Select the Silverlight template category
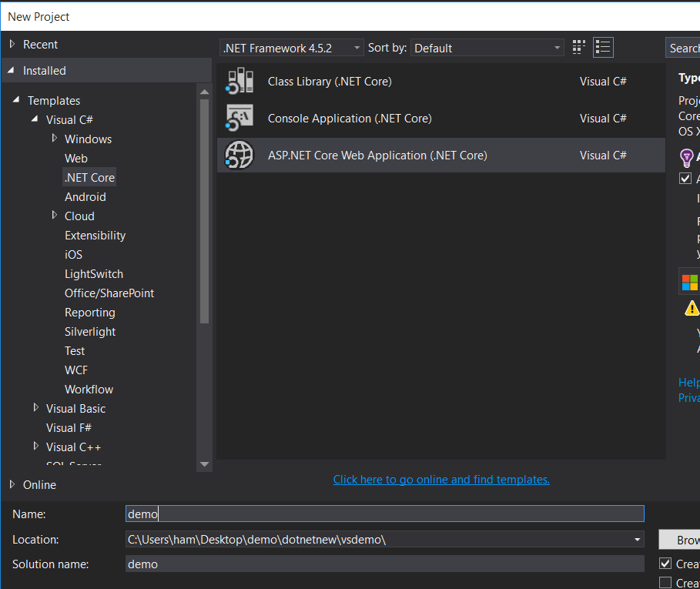 point(90,332)
